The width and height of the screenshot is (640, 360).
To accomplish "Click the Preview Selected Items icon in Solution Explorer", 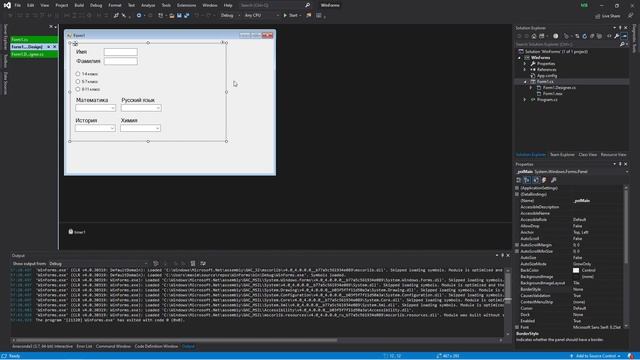I will tap(624, 36).
